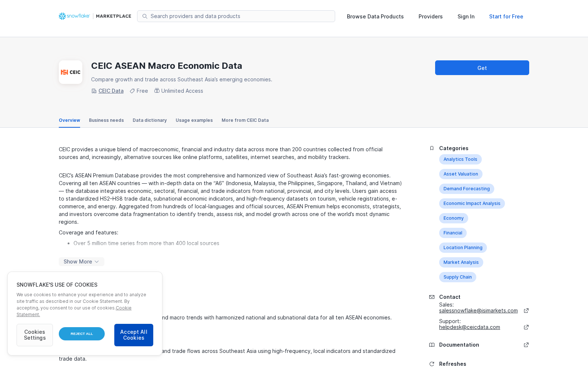The width and height of the screenshot is (588, 368).
Task: Expand description with Show More
Action: 82,262
